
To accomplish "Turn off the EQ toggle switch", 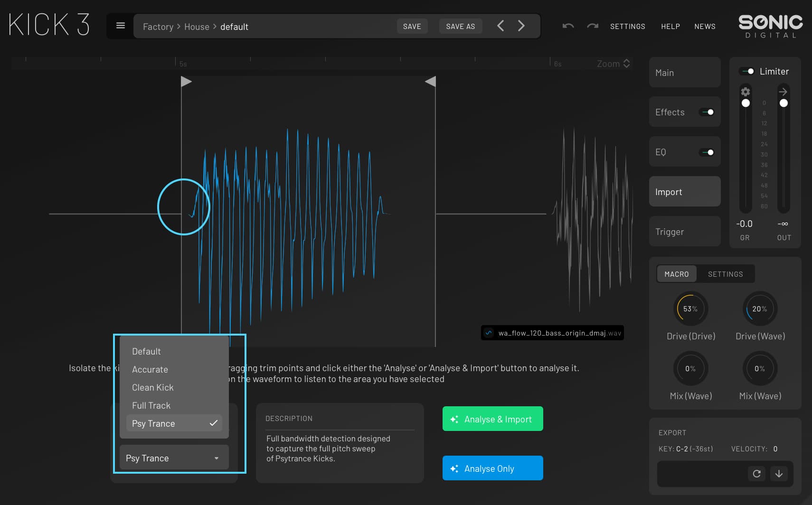I will point(707,152).
